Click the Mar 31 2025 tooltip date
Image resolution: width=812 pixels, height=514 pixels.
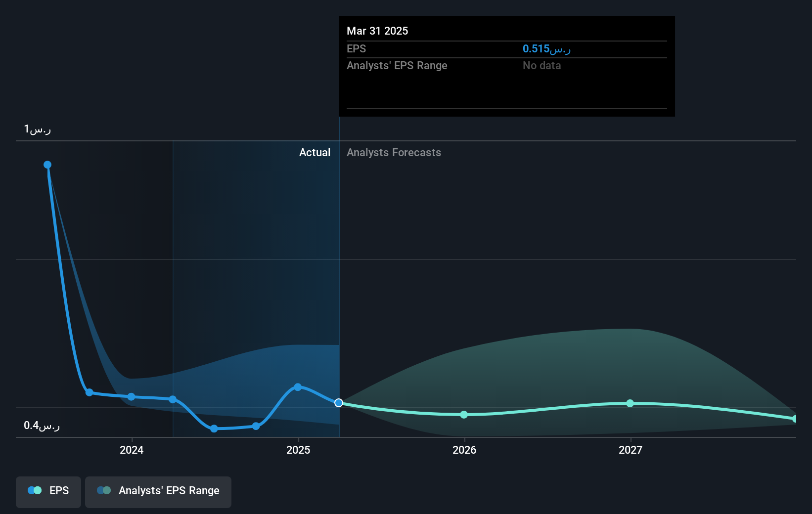pyautogui.click(x=377, y=31)
